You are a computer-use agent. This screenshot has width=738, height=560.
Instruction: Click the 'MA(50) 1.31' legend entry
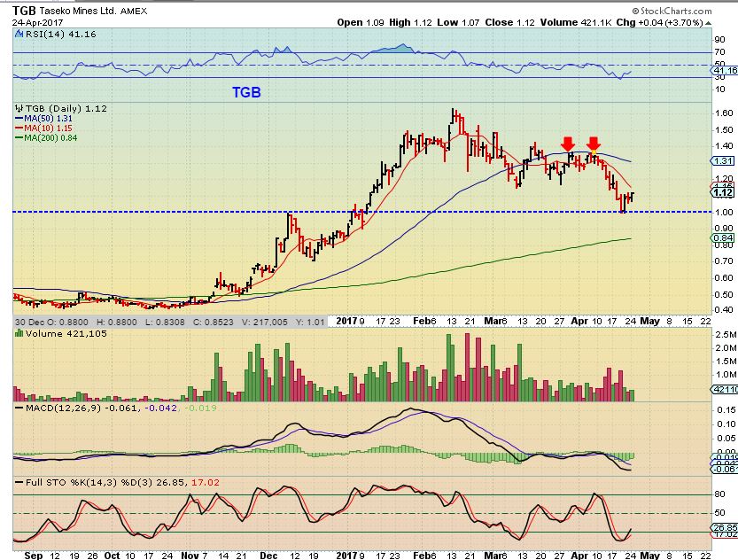coord(49,119)
